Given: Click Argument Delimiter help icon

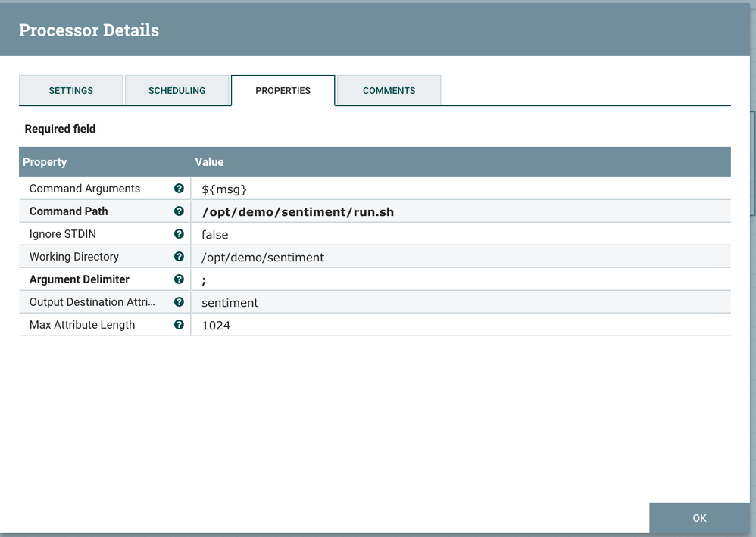Looking at the screenshot, I should [179, 279].
